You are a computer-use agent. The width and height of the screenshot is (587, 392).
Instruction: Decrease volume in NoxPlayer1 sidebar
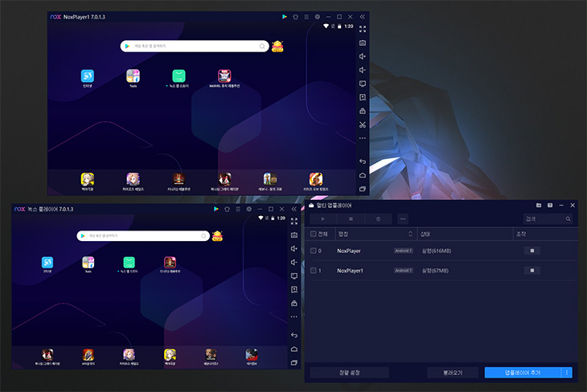[x=363, y=70]
